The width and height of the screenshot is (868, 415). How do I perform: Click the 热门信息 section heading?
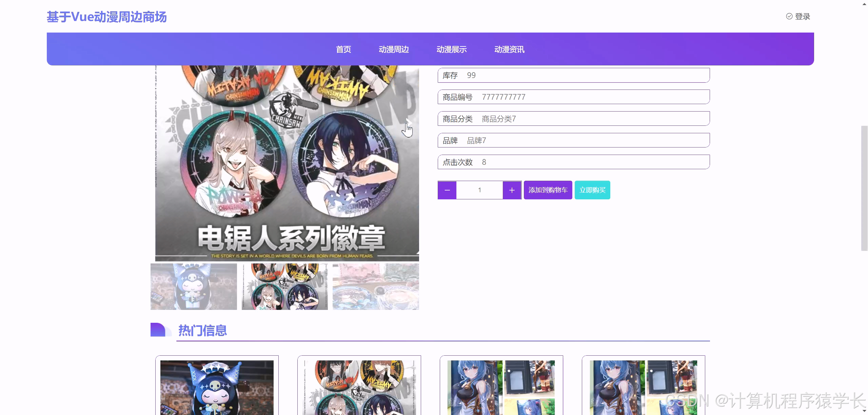click(202, 331)
